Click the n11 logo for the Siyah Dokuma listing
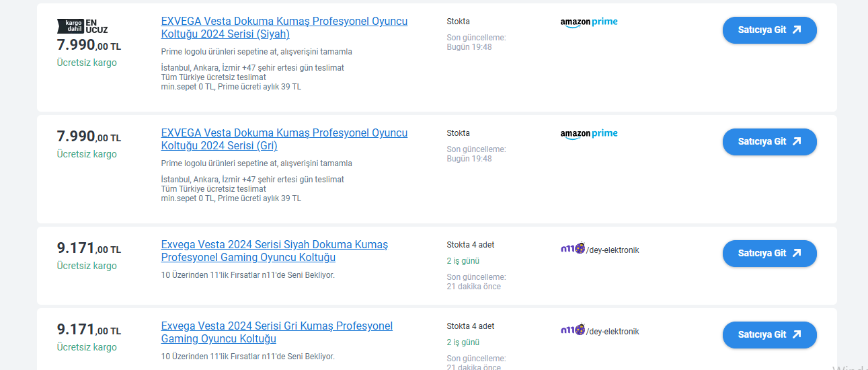 (x=573, y=249)
